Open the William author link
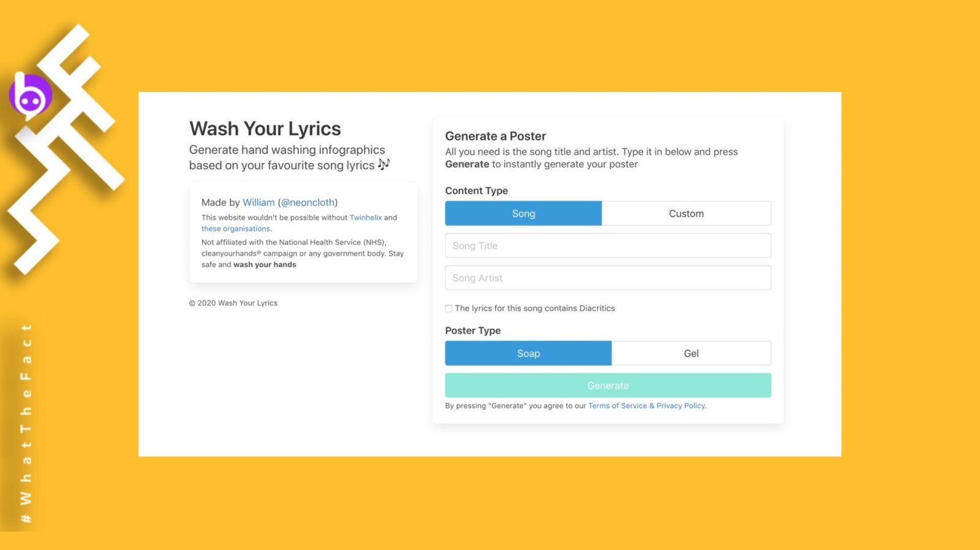This screenshot has width=980, height=550. tap(258, 203)
